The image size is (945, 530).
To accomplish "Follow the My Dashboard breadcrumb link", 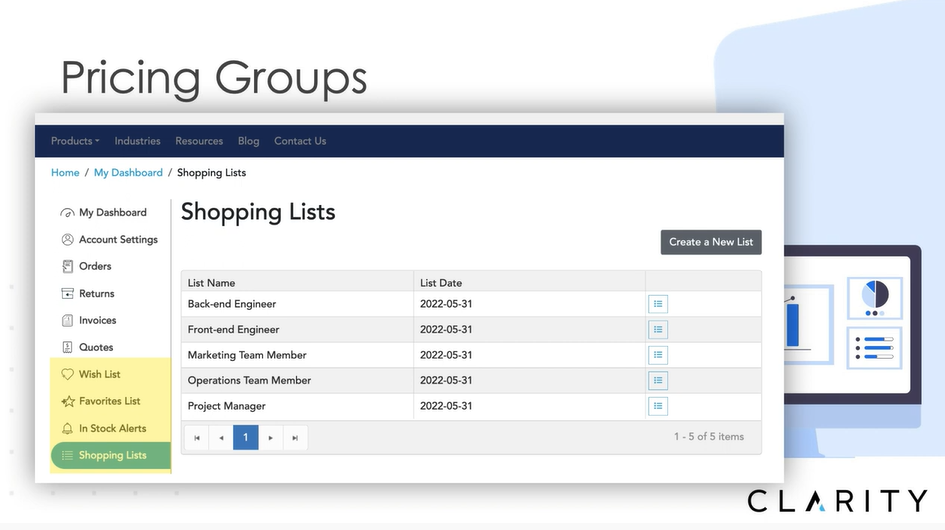I will coord(128,172).
